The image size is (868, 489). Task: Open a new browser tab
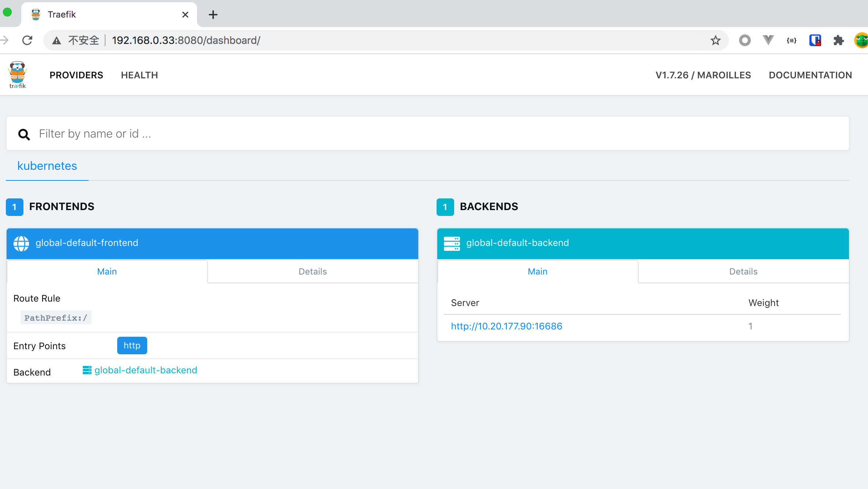(x=213, y=15)
